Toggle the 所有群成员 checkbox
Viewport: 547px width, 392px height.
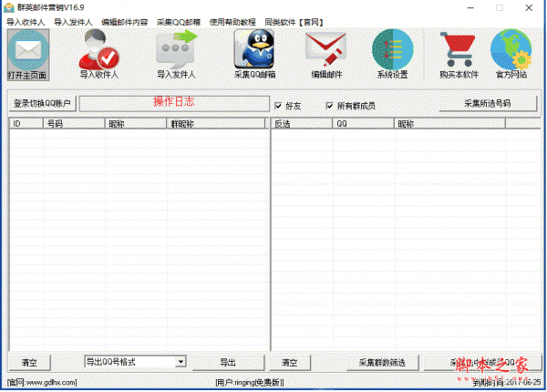329,106
